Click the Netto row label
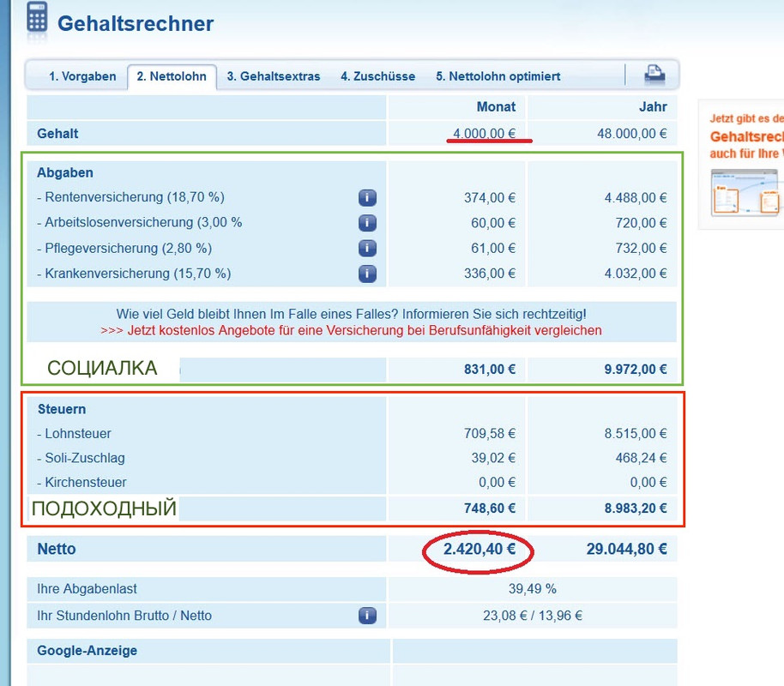This screenshot has height=686, width=784. tap(57, 549)
